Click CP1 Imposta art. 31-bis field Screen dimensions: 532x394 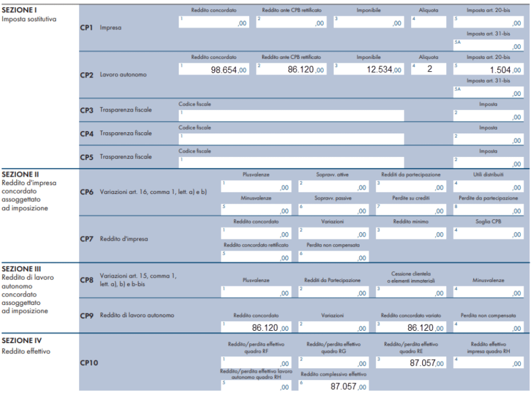click(488, 45)
